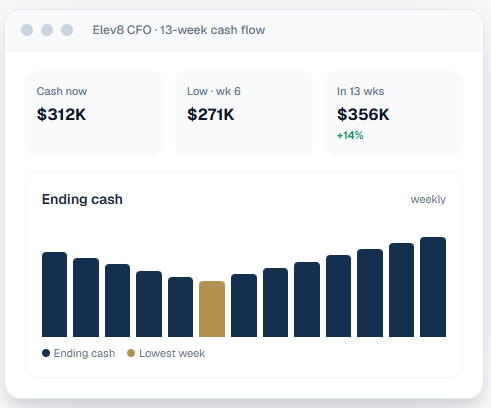Click the gold lowest-week bar
Image resolution: width=491 pixels, height=408 pixels.
[212, 309]
